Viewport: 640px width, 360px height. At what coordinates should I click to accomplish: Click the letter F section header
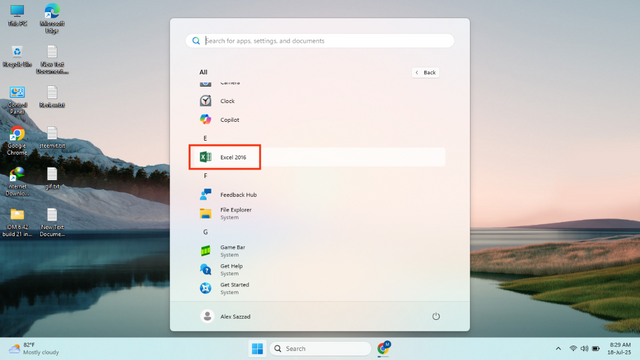205,176
